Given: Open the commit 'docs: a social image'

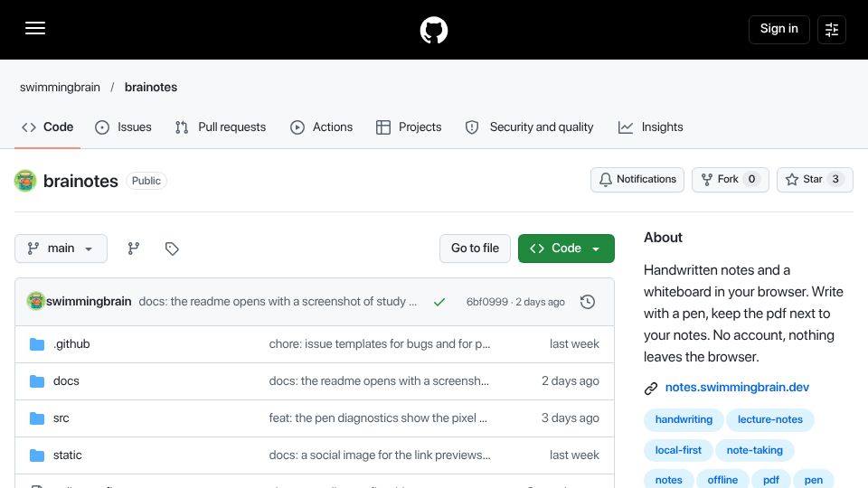Looking at the screenshot, I should click(380, 455).
